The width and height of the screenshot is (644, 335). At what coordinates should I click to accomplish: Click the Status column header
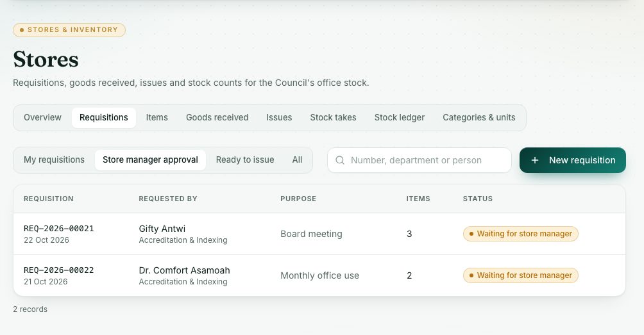point(478,199)
